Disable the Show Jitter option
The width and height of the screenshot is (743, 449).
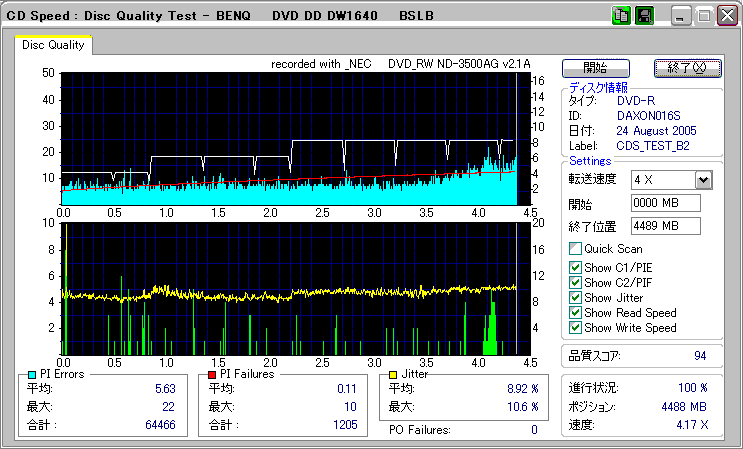(x=575, y=297)
